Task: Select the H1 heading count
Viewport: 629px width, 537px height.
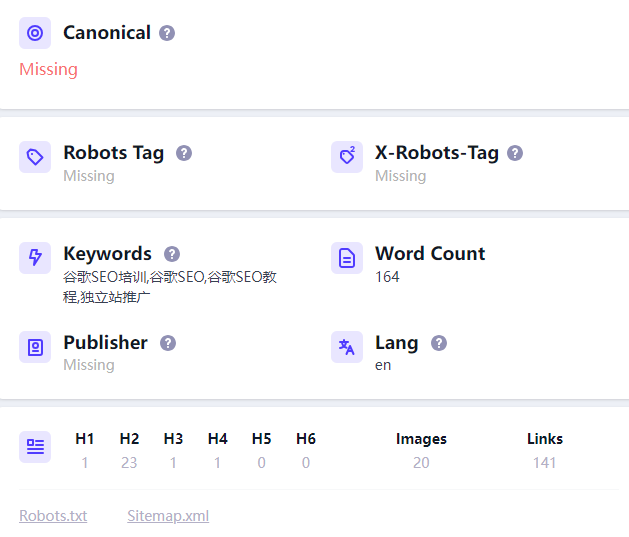Action: coord(85,462)
